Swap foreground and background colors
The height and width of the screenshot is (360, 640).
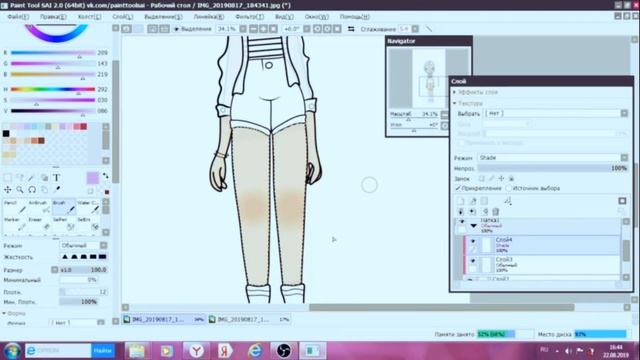click(106, 176)
